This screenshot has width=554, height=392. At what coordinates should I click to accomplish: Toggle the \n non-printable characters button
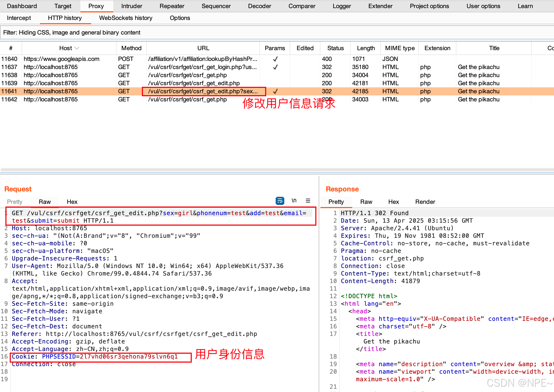[294, 201]
